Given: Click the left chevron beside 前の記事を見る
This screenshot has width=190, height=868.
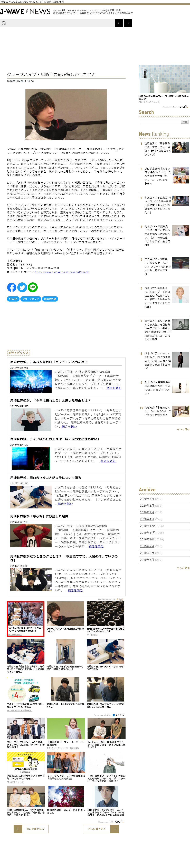Looking at the screenshot, I should click(18, 829).
